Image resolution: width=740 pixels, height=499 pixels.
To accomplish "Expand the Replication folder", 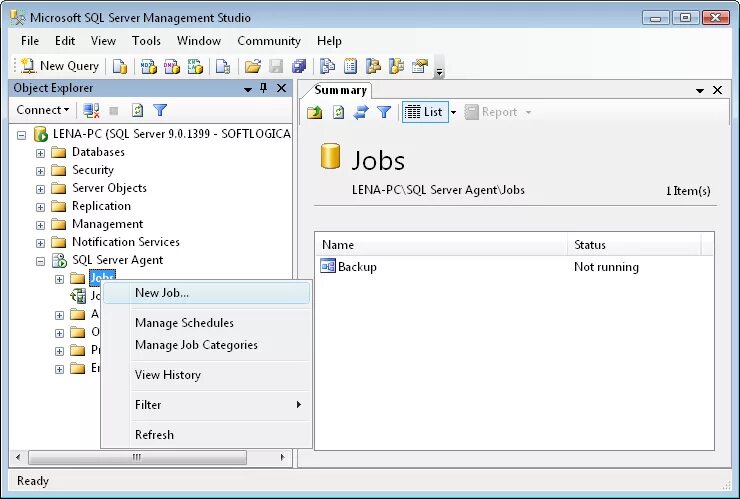I will [41, 207].
